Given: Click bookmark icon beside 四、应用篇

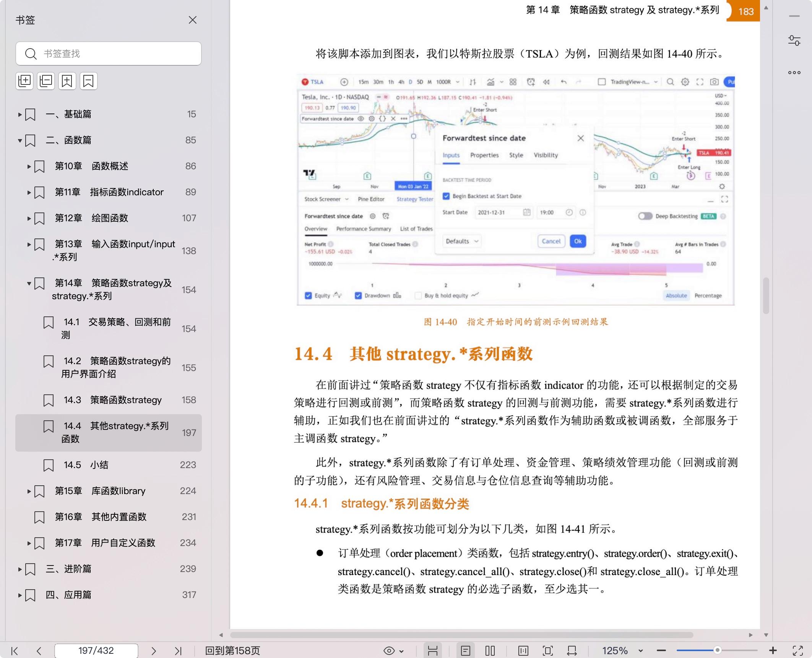Looking at the screenshot, I should (30, 595).
